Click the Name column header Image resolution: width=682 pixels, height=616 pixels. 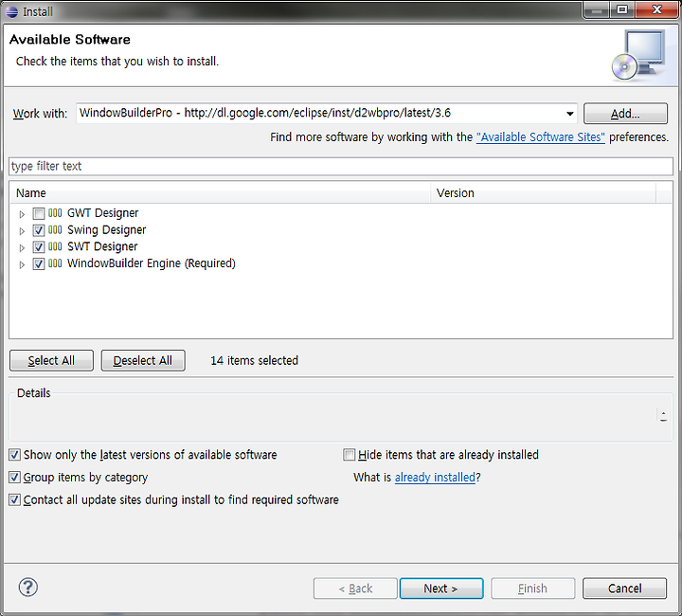[x=221, y=193]
